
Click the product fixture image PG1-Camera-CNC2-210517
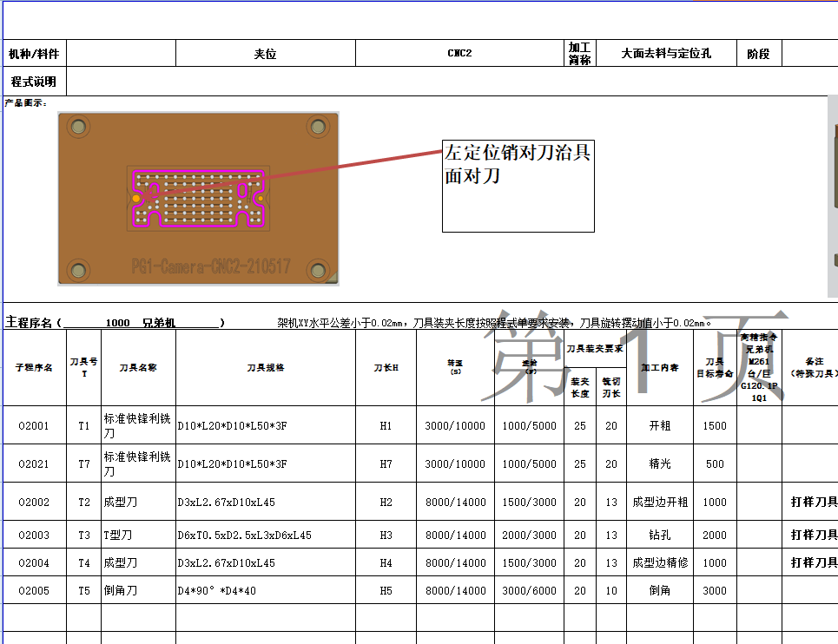(x=198, y=198)
